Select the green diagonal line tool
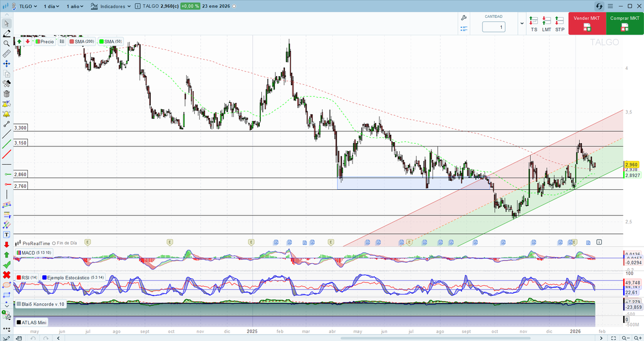 click(x=6, y=144)
